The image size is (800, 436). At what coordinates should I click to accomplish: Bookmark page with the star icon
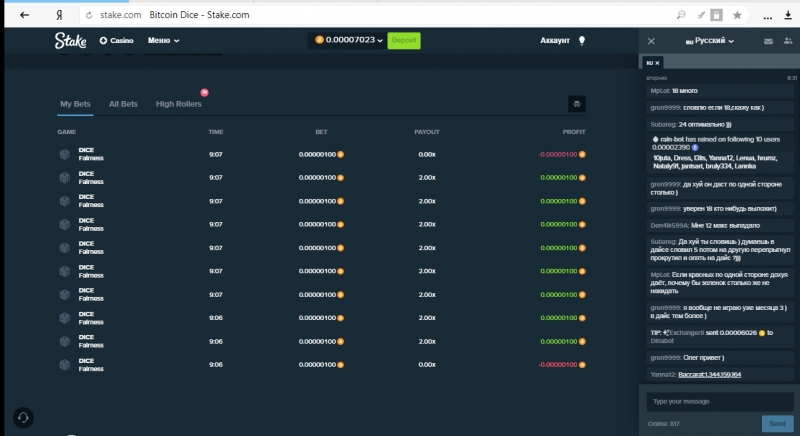coord(737,15)
